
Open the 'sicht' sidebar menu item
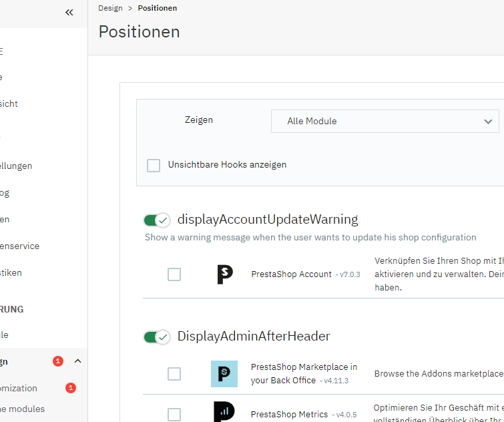coord(9,103)
